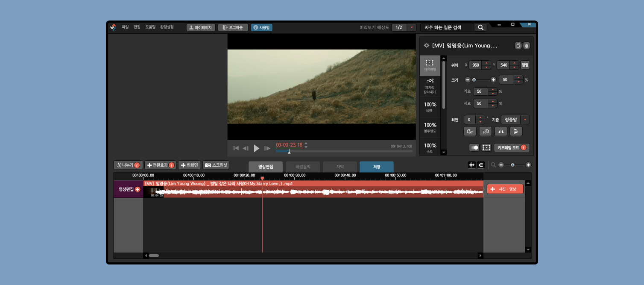
Task: Select the 자유변형 free transform tool
Action: [x=430, y=65]
